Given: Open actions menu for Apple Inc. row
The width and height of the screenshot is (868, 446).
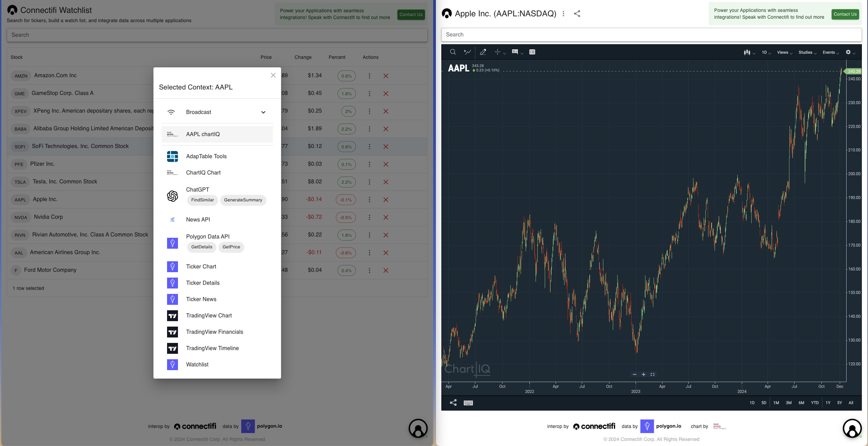Looking at the screenshot, I should pyautogui.click(x=369, y=200).
